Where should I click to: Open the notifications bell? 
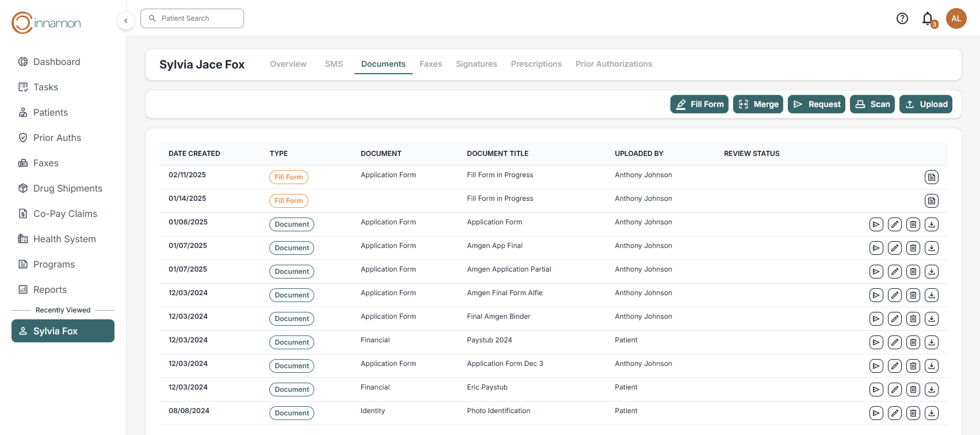[927, 18]
